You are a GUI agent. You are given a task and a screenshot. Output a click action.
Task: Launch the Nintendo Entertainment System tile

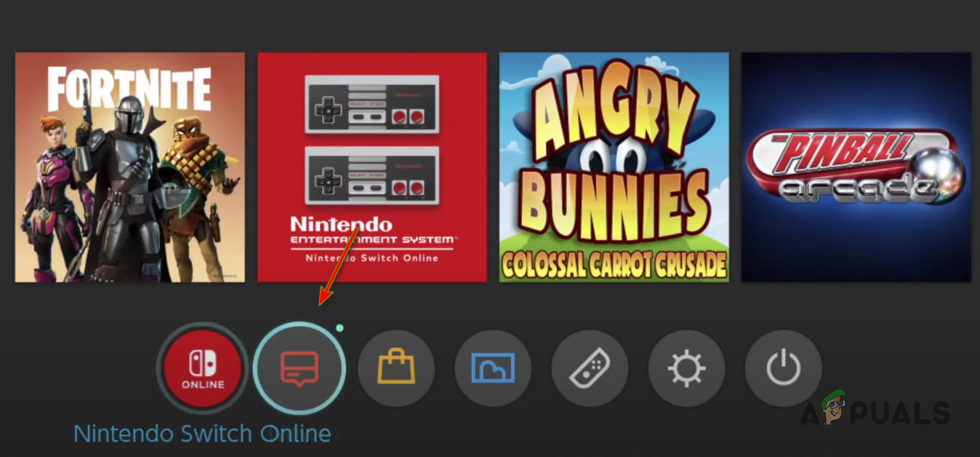click(372, 167)
